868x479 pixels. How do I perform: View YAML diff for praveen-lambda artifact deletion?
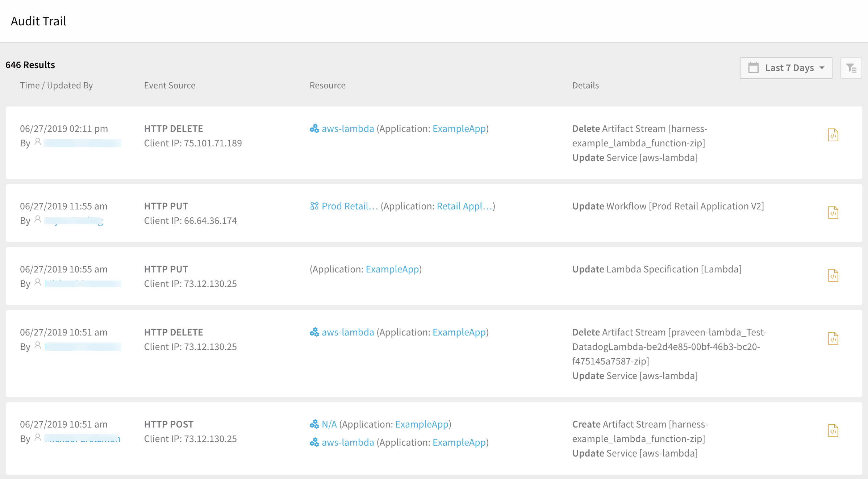[833, 339]
